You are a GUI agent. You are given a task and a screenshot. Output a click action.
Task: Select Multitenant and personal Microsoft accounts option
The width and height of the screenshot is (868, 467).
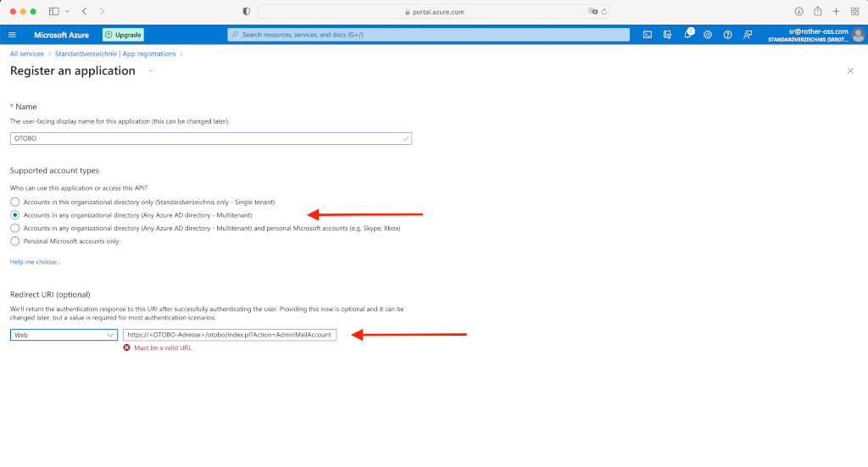tap(15, 228)
